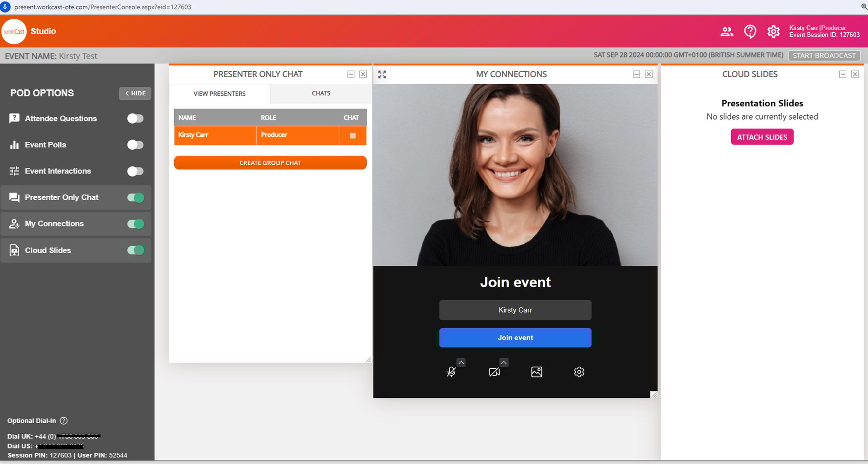Image resolution: width=868 pixels, height=464 pixels.
Task: Expand camera options chevron
Action: point(504,363)
